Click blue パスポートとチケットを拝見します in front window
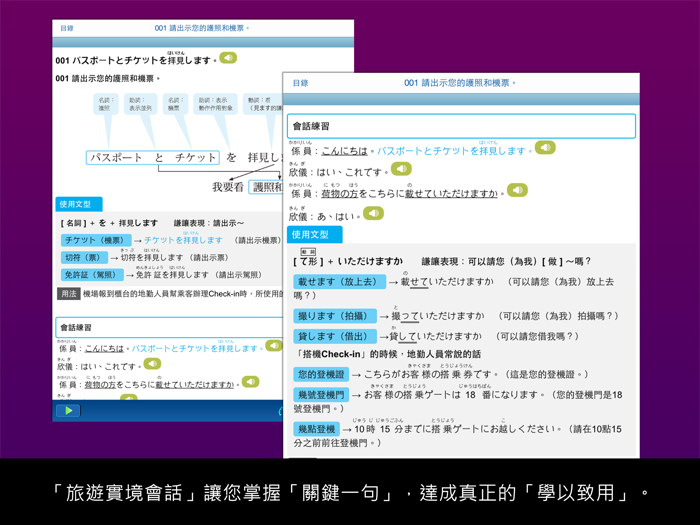 (451, 151)
